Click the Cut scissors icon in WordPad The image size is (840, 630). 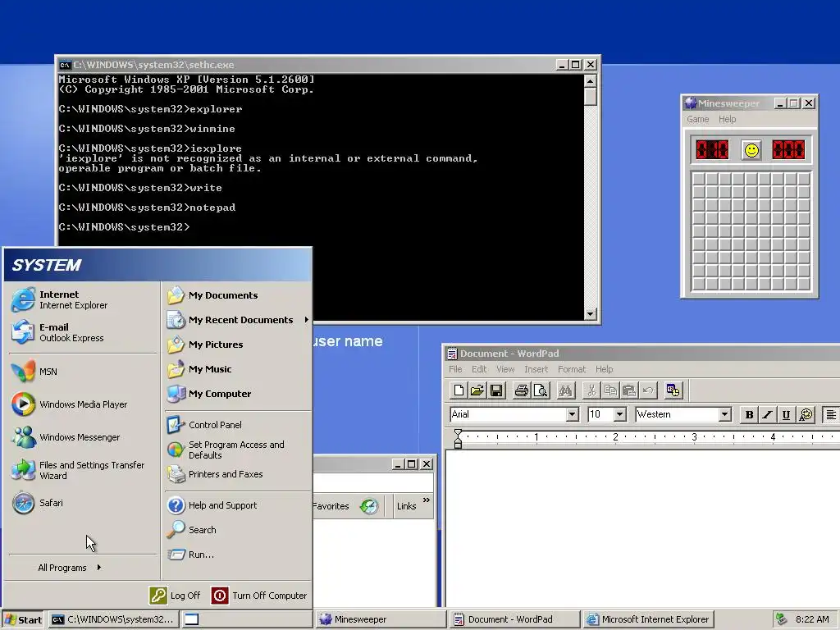click(591, 390)
